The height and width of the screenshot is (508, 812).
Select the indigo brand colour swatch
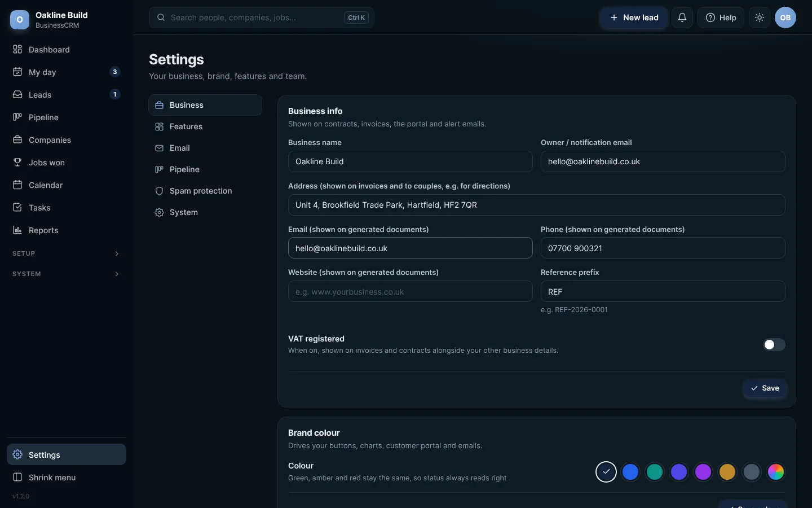click(x=679, y=472)
